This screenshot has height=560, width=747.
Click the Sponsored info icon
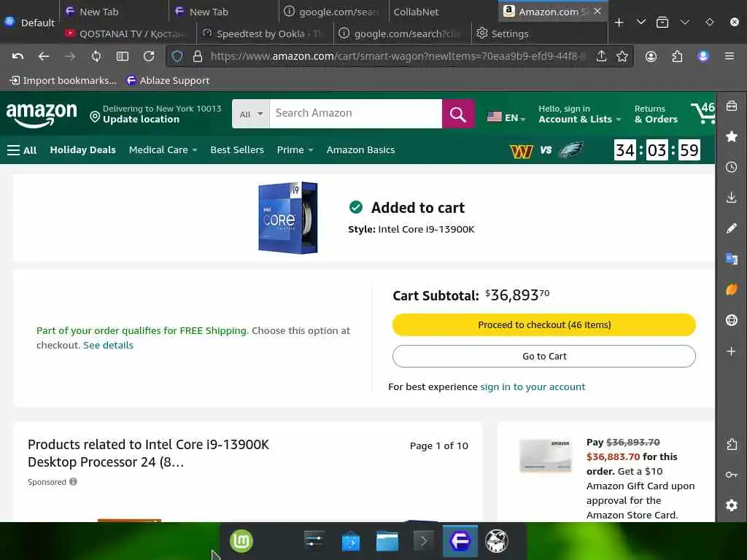(73, 482)
